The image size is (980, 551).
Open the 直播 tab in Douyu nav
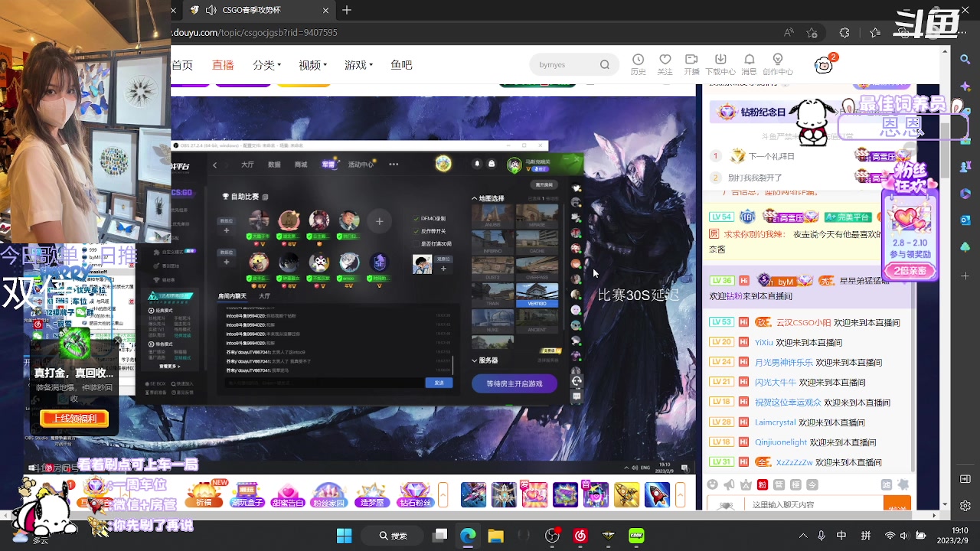pyautogui.click(x=223, y=65)
